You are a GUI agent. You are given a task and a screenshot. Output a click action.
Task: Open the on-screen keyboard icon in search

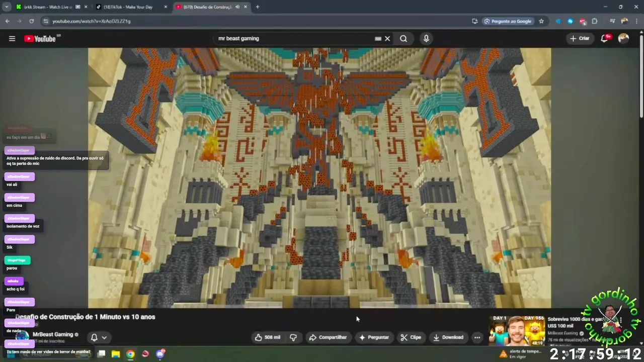pyautogui.click(x=378, y=39)
